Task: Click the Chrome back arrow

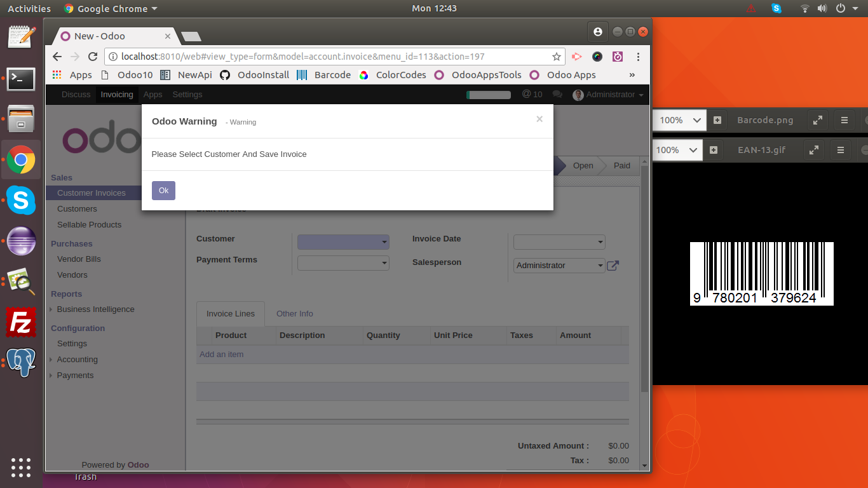Action: coord(57,57)
